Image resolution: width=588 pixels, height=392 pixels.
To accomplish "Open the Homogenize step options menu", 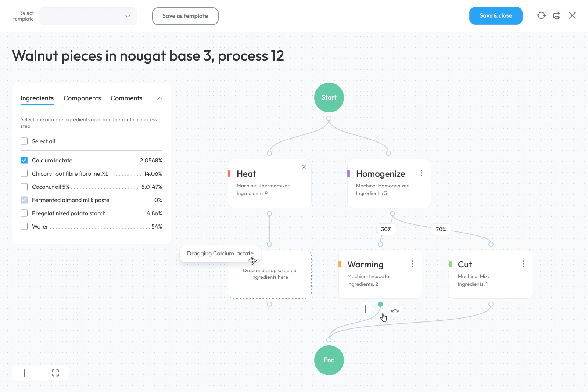I will (x=422, y=173).
